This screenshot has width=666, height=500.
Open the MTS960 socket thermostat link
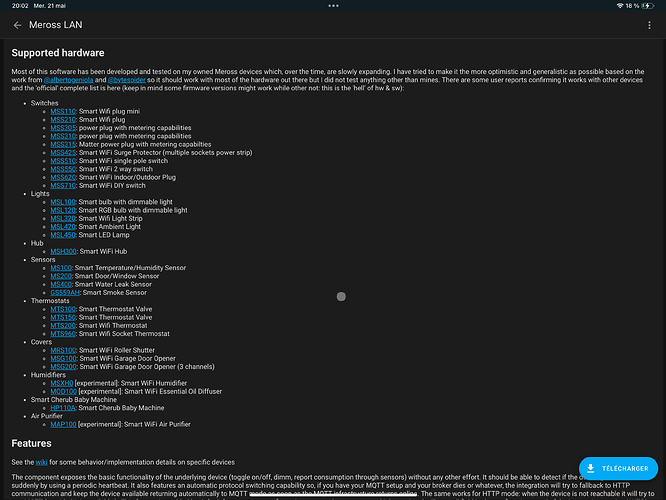point(63,334)
